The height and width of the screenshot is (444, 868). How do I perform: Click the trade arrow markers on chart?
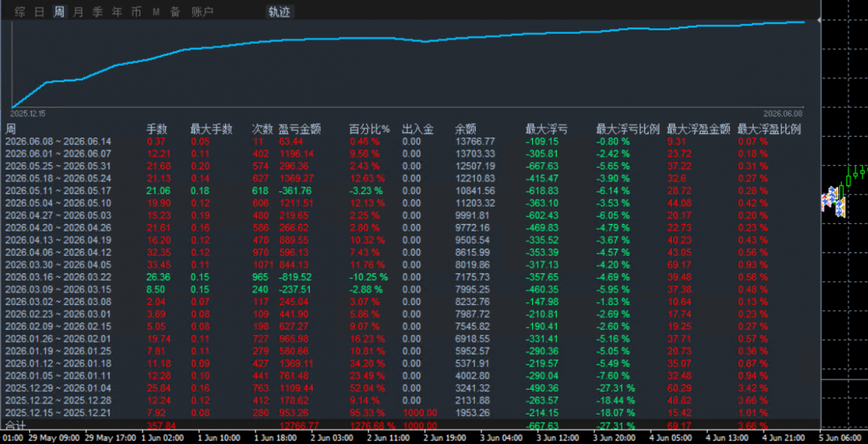pyautogui.click(x=833, y=202)
